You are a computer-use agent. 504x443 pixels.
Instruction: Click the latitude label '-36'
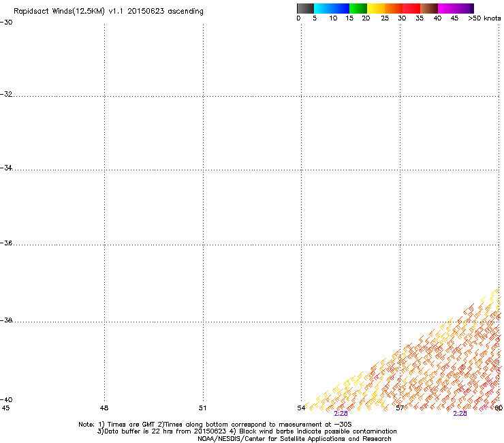[x=6, y=243]
